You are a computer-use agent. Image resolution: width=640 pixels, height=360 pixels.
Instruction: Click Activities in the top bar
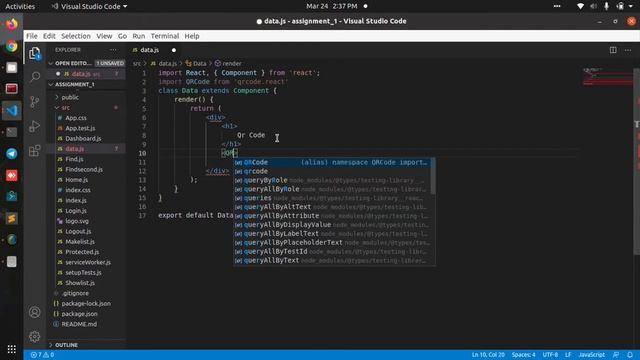pyautogui.click(x=20, y=6)
